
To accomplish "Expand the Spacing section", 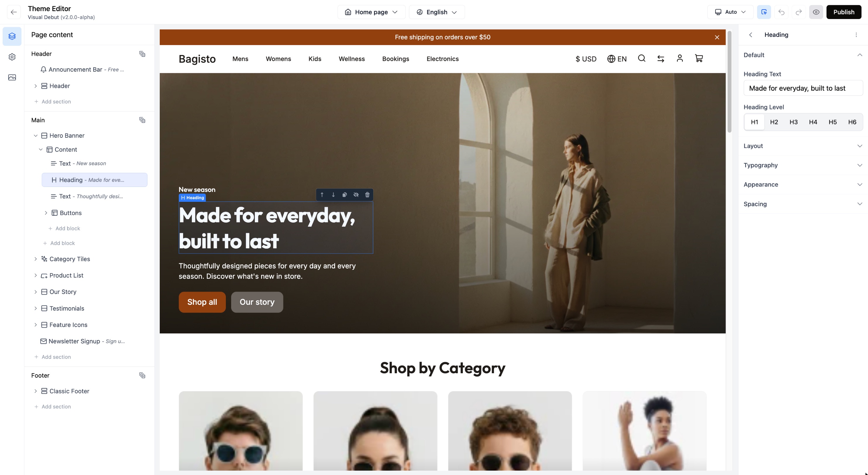I will (x=803, y=204).
